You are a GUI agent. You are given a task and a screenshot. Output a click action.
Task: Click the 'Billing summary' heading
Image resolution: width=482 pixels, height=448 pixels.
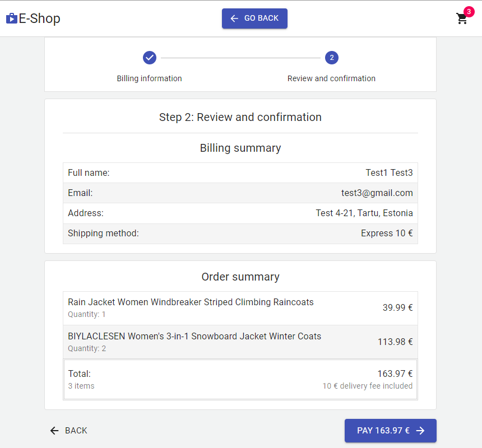coord(240,148)
